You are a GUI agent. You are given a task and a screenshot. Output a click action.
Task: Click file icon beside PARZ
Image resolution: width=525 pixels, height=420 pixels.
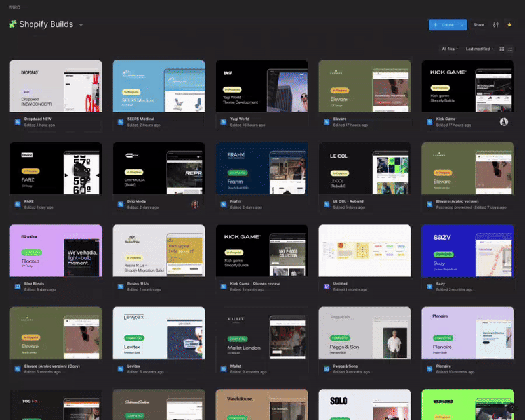[18, 204]
